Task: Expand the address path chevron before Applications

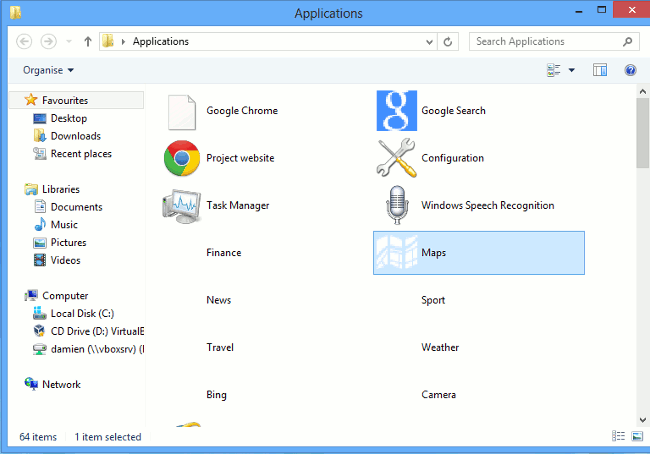Action: tap(123, 41)
